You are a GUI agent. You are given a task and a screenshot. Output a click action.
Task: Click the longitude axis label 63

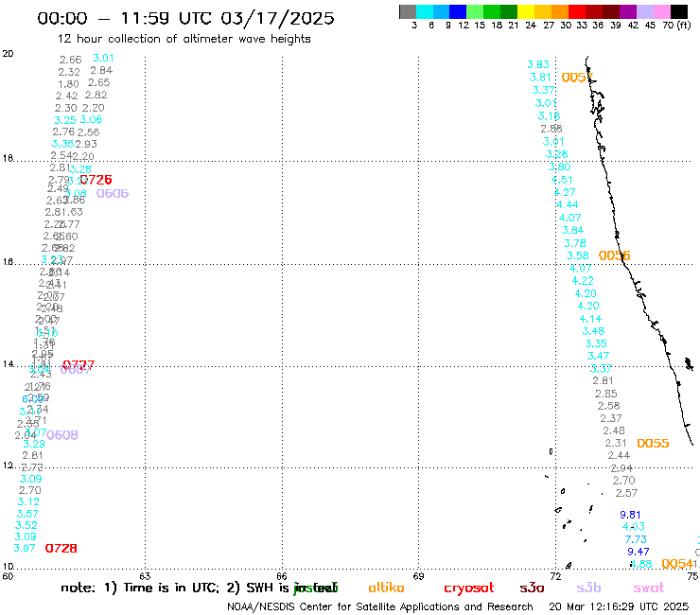tap(145, 576)
